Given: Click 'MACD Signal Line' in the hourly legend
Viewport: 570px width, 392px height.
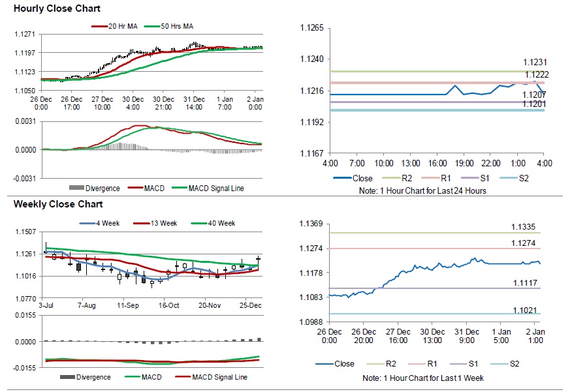Looking at the screenshot, I should point(216,188).
